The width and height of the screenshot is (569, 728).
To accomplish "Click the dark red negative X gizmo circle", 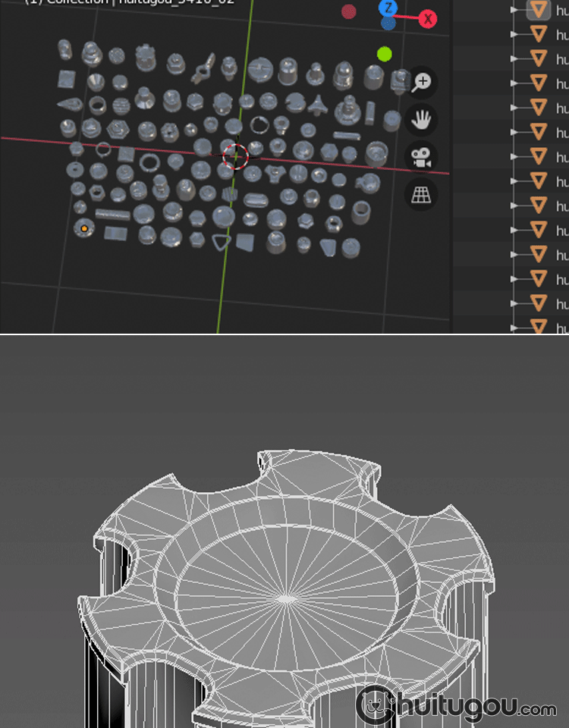I will 349,11.
